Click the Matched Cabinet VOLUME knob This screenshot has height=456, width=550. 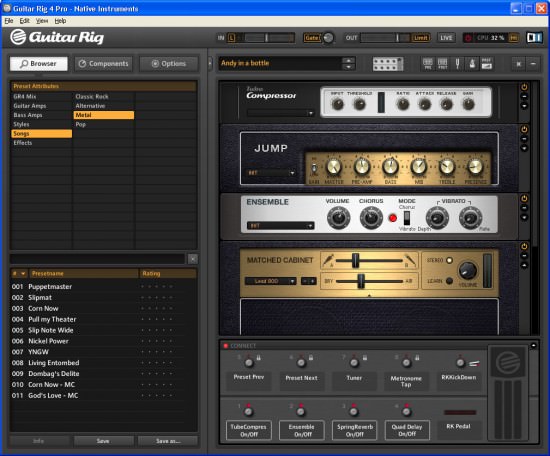click(468, 270)
